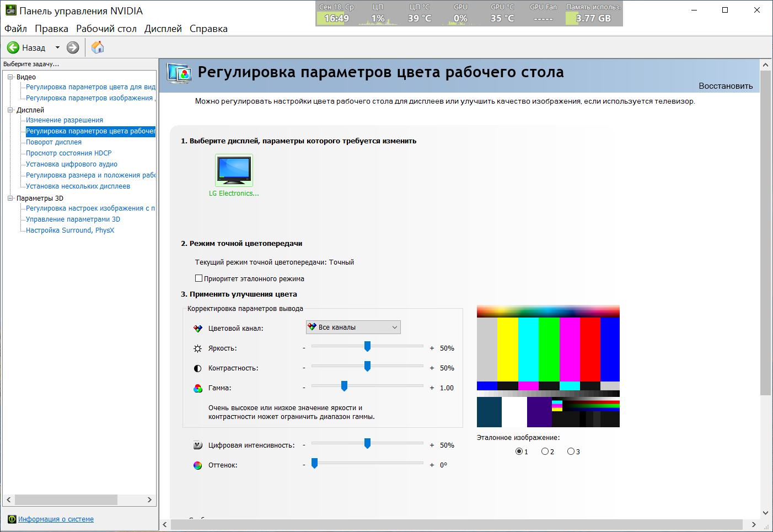The height and width of the screenshot is (532, 773).
Task: Open video color settings task under Видео
Action: (90, 87)
